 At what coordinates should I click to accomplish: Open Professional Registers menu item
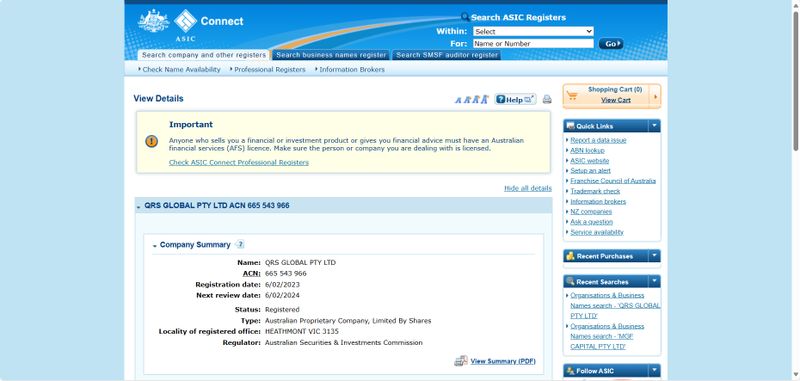coord(270,69)
